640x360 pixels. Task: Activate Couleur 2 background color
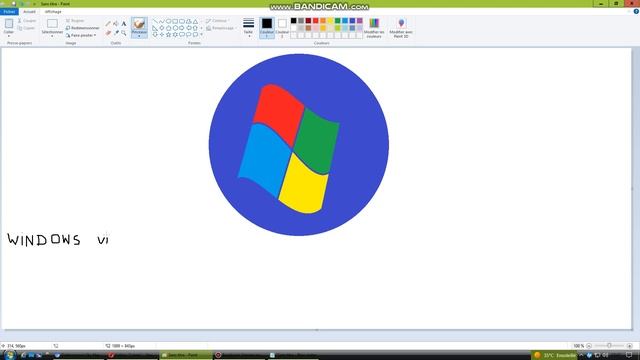pyautogui.click(x=282, y=28)
